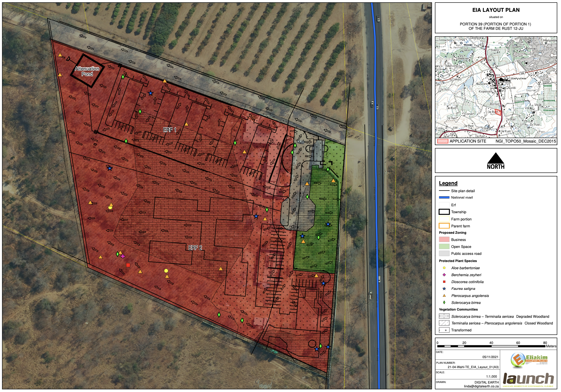Screen dimensions: 561x392
Task: Click the Faurea saligna blue star legend icon
Action: pyautogui.click(x=444, y=289)
